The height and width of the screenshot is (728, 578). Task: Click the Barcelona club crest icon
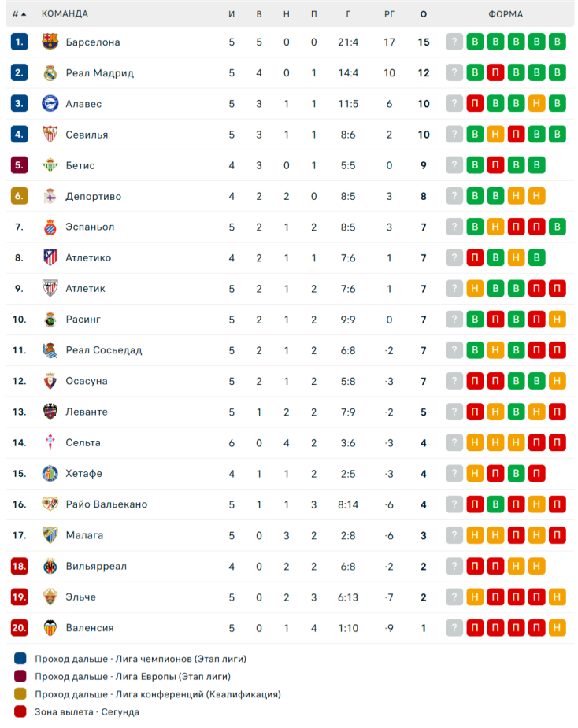(x=50, y=42)
